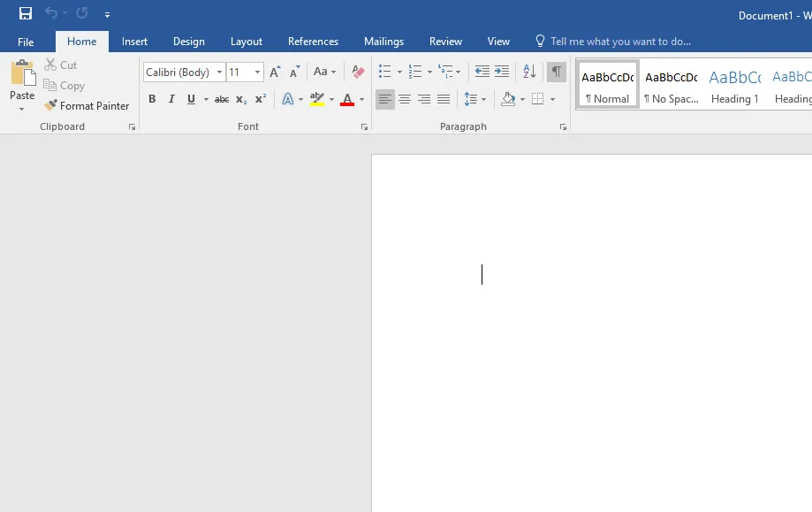The height and width of the screenshot is (512, 812).
Task: Increase font size with Grow Font icon
Action: click(x=275, y=72)
